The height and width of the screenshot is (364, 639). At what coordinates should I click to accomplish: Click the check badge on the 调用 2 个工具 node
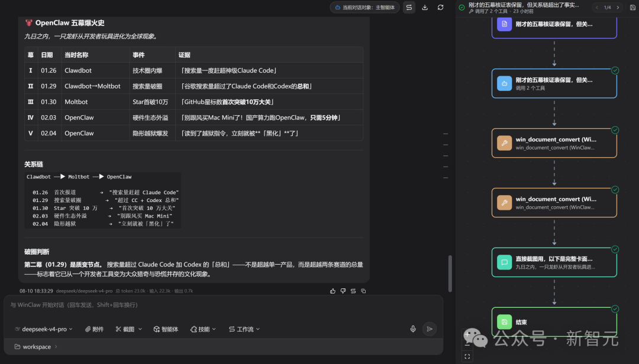[x=615, y=70]
